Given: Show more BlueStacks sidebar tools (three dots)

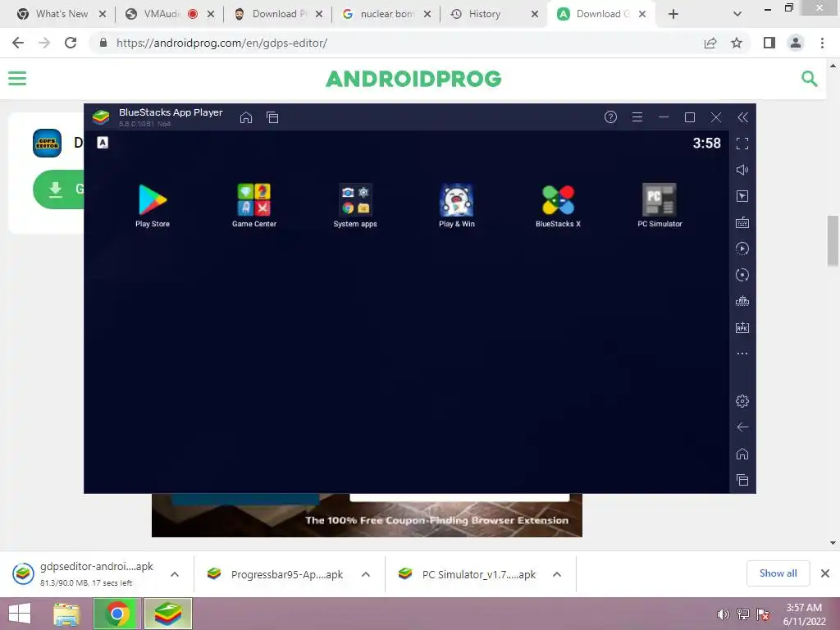Looking at the screenshot, I should [x=742, y=354].
